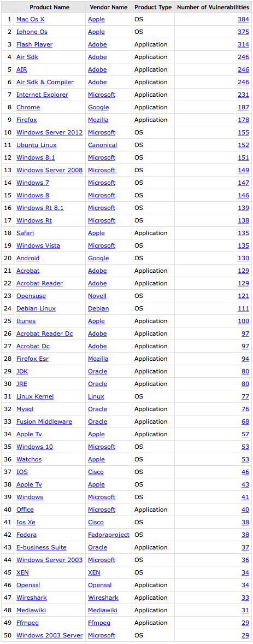Open the 384 vulnerabilities count link
This screenshot has height=644, width=253.
pyautogui.click(x=243, y=19)
